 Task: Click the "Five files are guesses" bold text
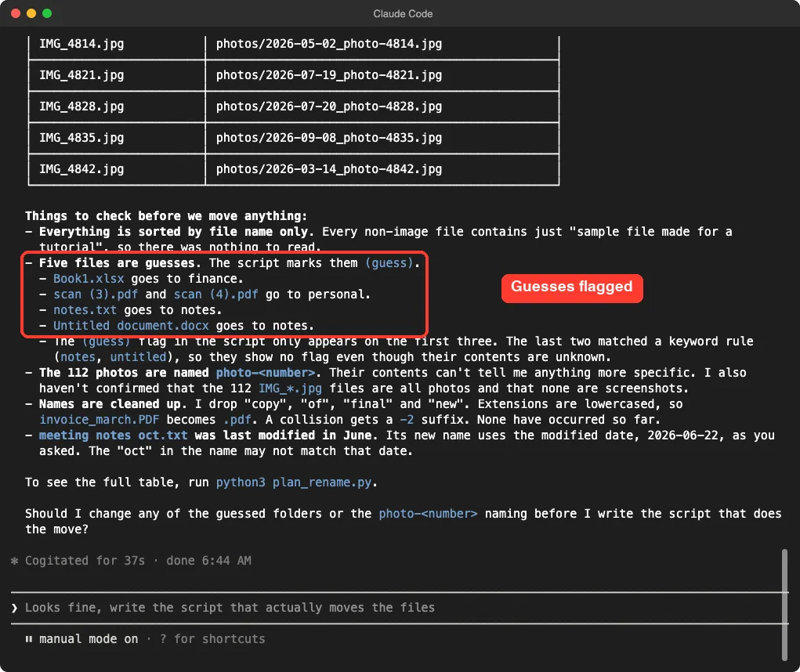(119, 263)
